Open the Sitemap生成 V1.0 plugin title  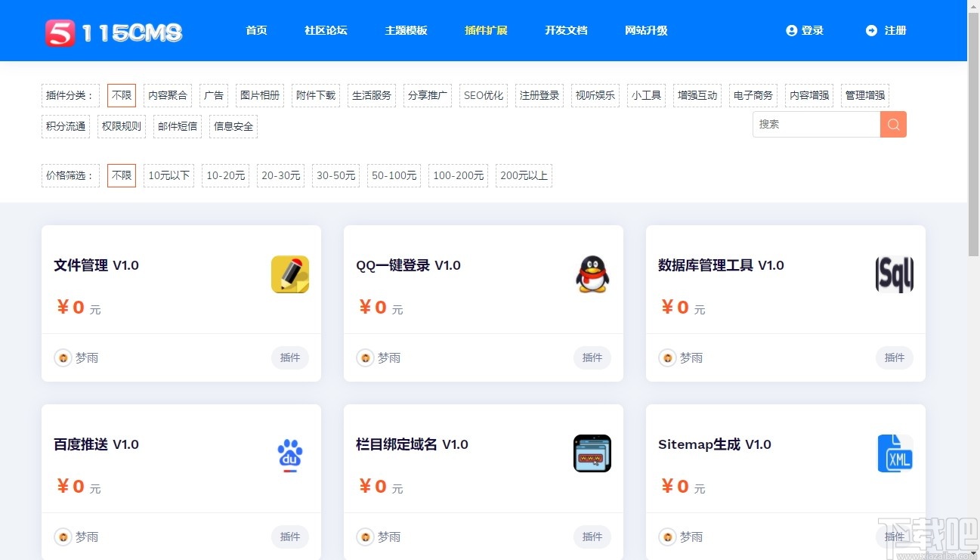[715, 444]
